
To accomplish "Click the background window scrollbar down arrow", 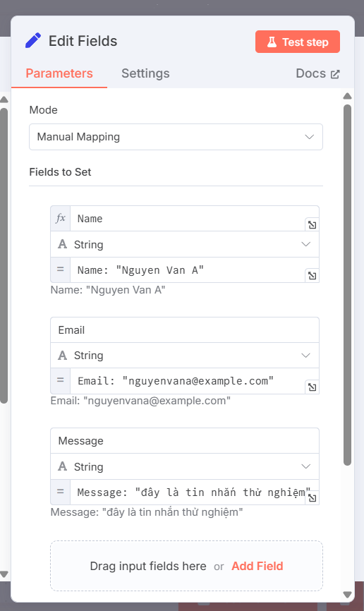I will coord(4,574).
